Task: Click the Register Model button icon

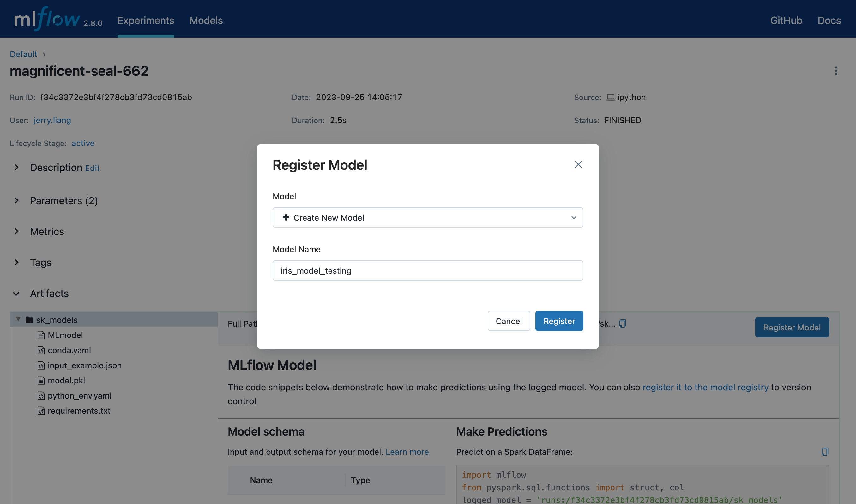Action: 559,320
